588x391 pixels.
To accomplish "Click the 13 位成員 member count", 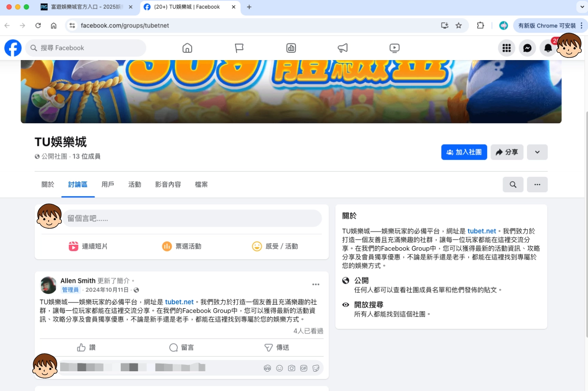I will (x=86, y=157).
